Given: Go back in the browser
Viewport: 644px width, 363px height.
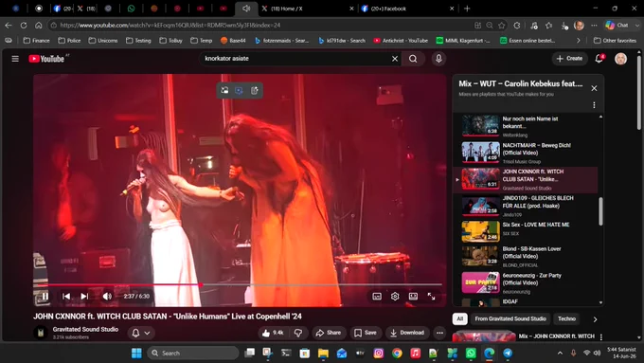Looking at the screenshot, I should tap(9, 25).
